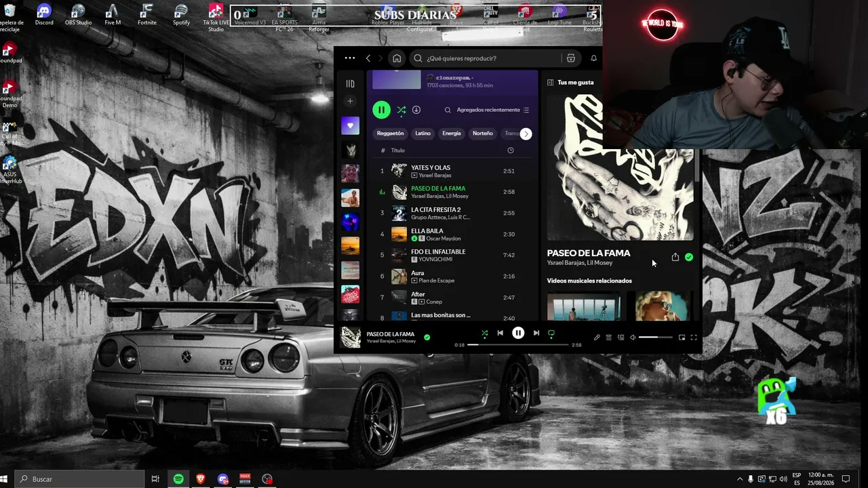Seek within the song progress bar

[x=518, y=345]
